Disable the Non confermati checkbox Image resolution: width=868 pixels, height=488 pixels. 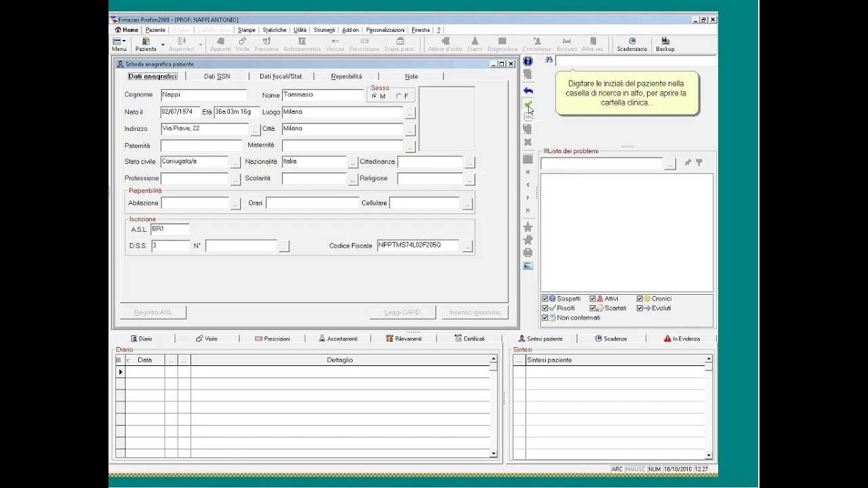(x=545, y=318)
